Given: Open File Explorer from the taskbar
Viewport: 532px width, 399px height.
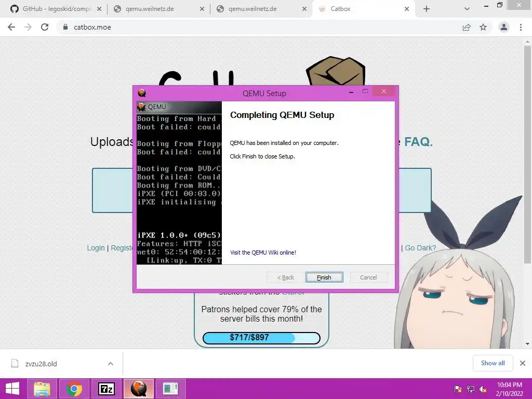Looking at the screenshot, I should (42, 389).
